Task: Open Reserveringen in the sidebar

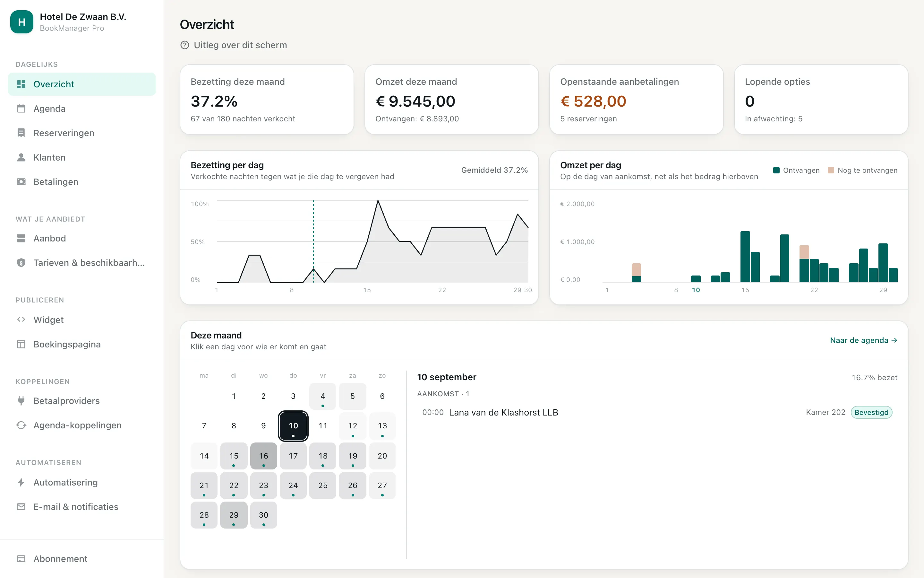Action: tap(82, 133)
